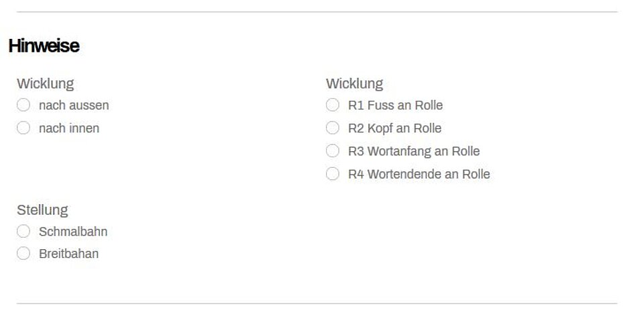The width and height of the screenshot is (644, 319).
Task: Choose 'R4 Wortendende an Rolle' radio button
Action: (x=333, y=174)
